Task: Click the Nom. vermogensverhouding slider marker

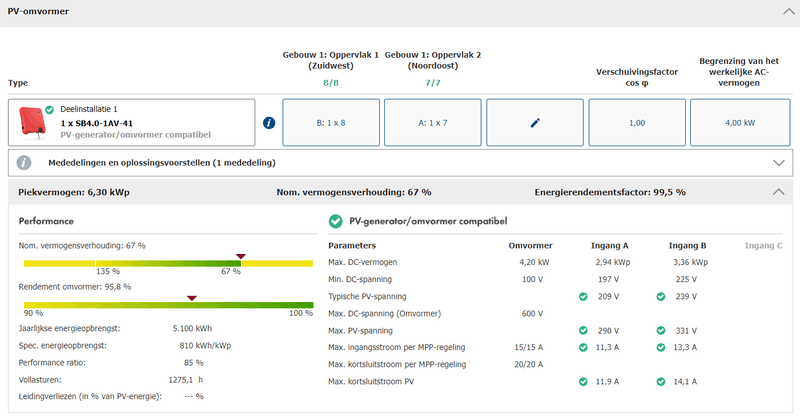Action: tap(240, 256)
